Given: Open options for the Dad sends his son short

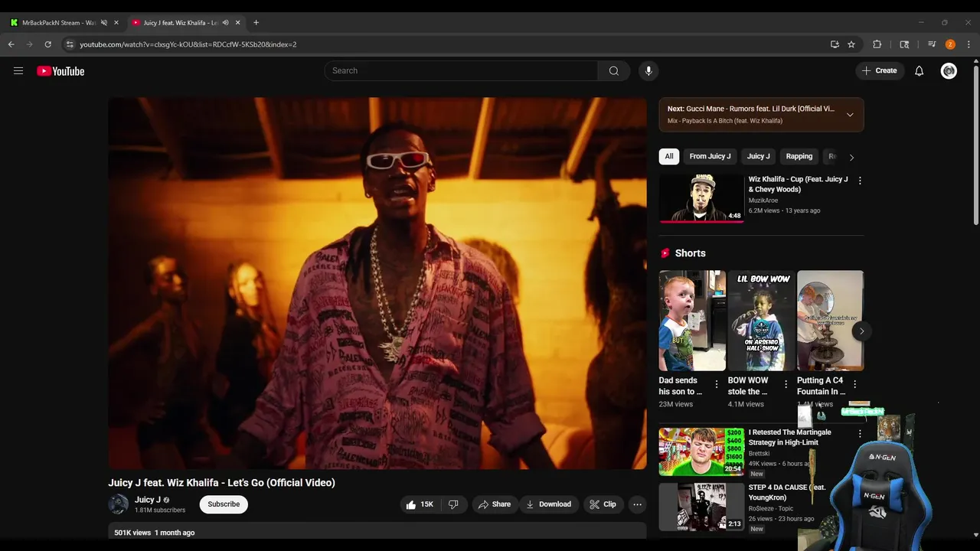Looking at the screenshot, I should [717, 384].
